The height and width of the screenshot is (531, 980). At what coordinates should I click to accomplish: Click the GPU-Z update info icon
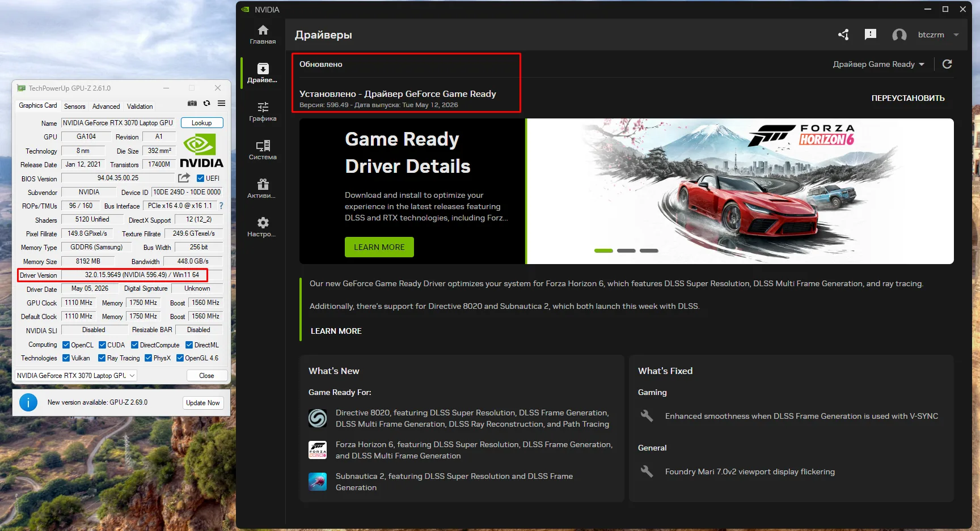[x=28, y=402]
